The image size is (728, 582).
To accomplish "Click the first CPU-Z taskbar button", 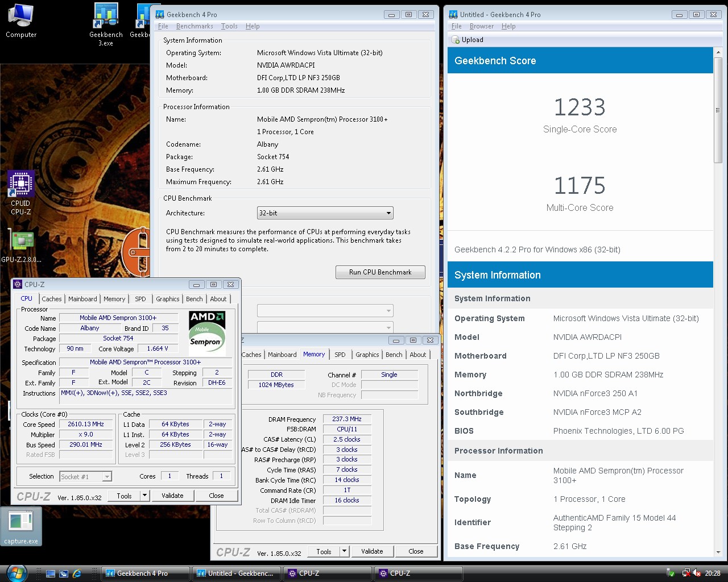I will pos(327,573).
